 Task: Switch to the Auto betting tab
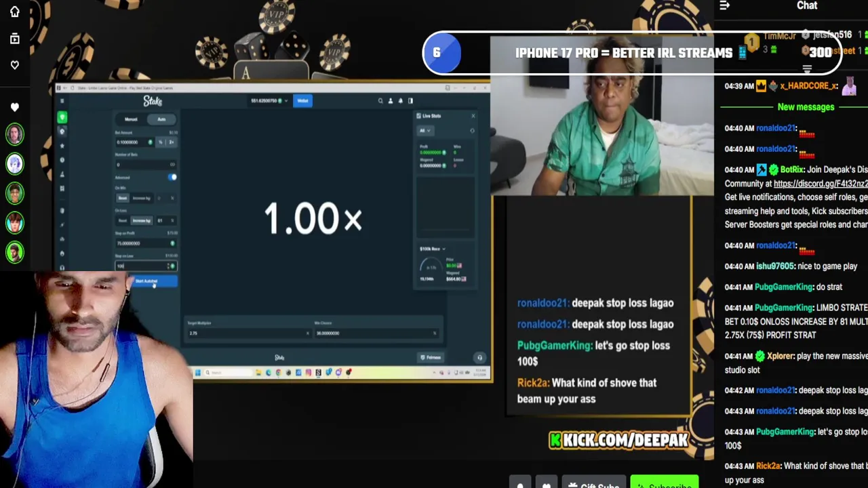pos(161,119)
